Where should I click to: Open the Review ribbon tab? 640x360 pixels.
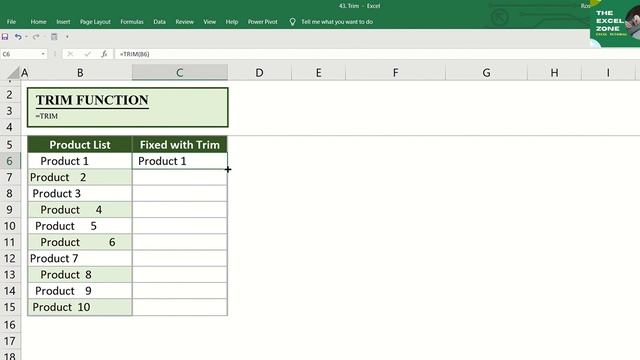pos(184,22)
